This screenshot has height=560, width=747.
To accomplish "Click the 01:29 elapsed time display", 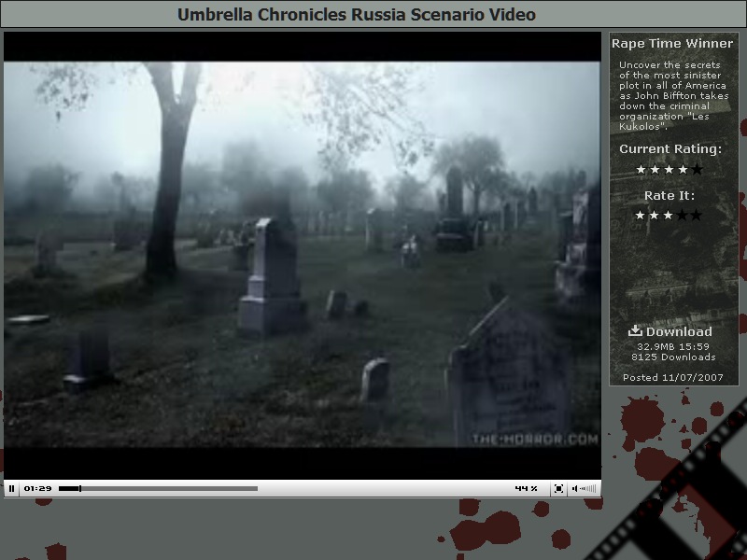I will pos(37,488).
